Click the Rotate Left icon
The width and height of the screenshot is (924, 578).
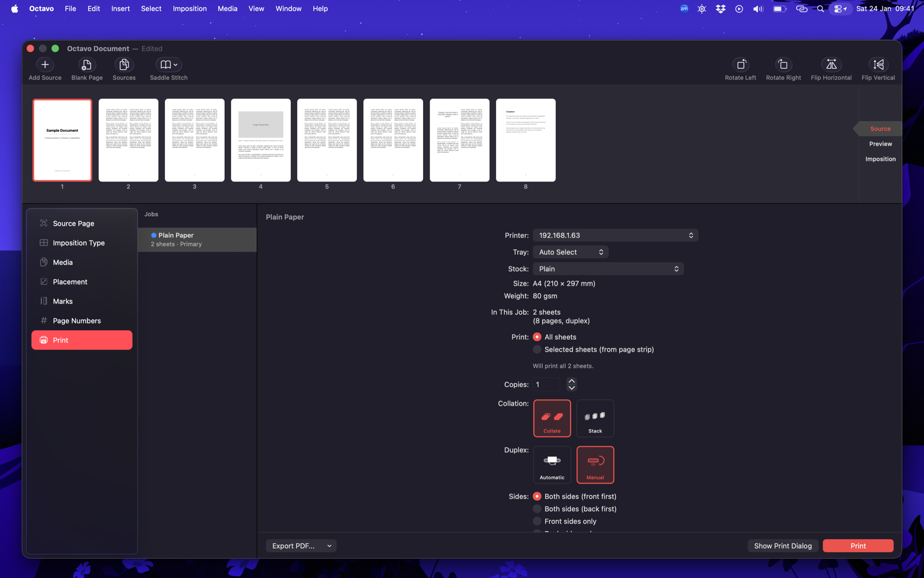(740, 65)
